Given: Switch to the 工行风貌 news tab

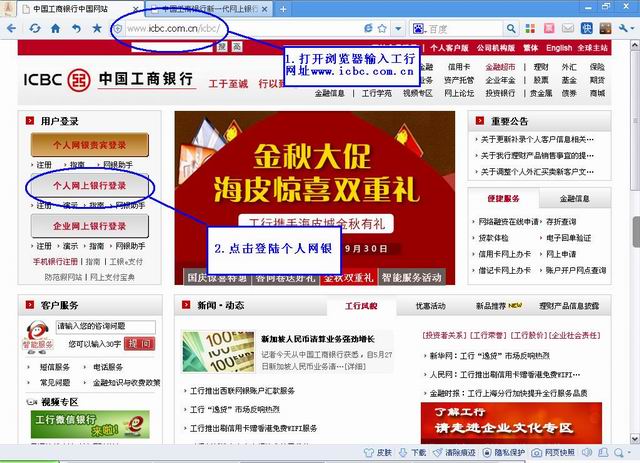Looking at the screenshot, I should point(360,306).
